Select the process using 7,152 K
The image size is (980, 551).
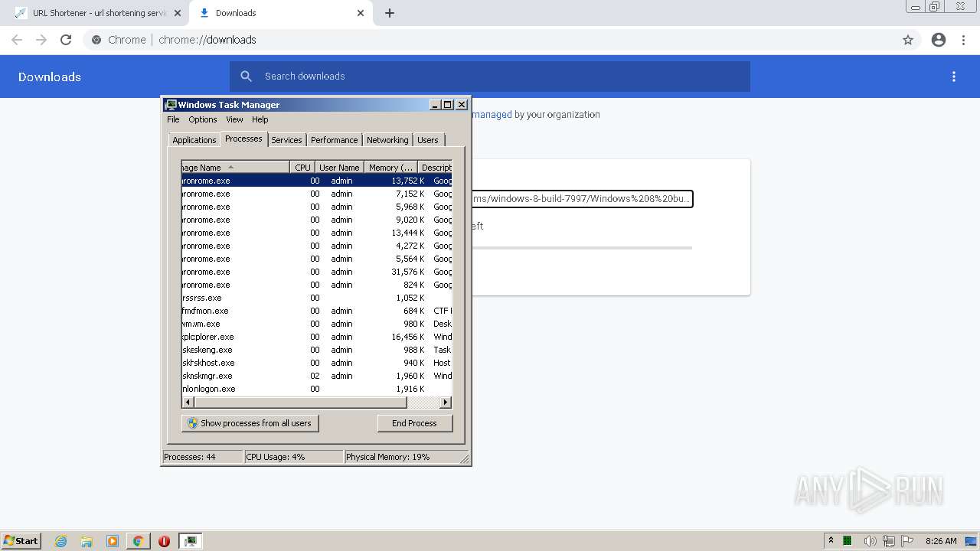coord(317,194)
